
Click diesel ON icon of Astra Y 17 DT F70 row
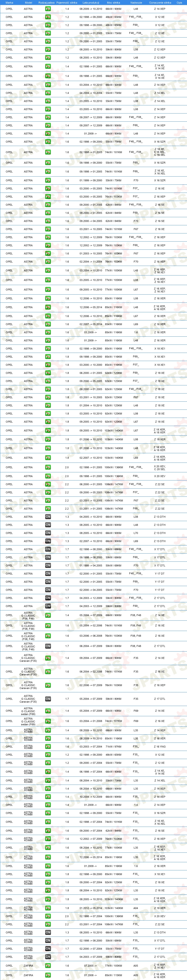[48, 590]
